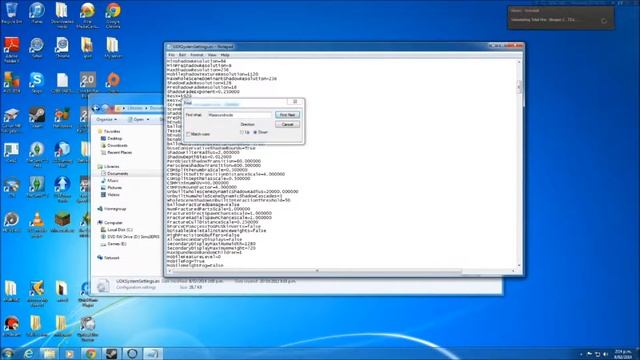640x360 pixels.
Task: Select DVD RW Drive (D:) in Explorer
Action: click(133, 237)
